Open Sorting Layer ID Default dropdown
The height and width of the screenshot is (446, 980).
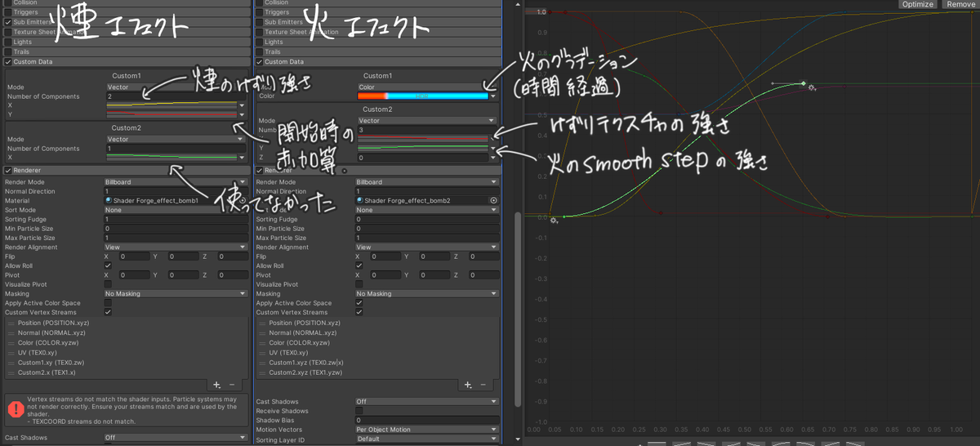[427, 439]
